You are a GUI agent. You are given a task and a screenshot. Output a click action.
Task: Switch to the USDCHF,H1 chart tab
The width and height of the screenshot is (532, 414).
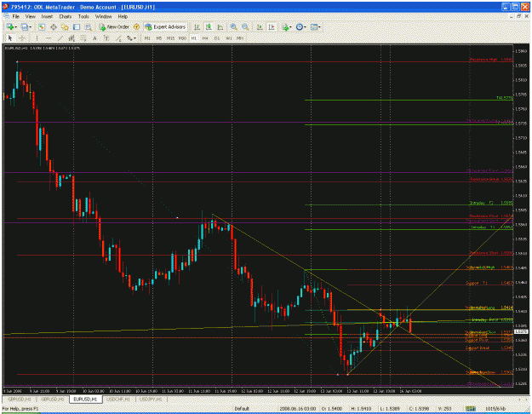click(x=118, y=399)
